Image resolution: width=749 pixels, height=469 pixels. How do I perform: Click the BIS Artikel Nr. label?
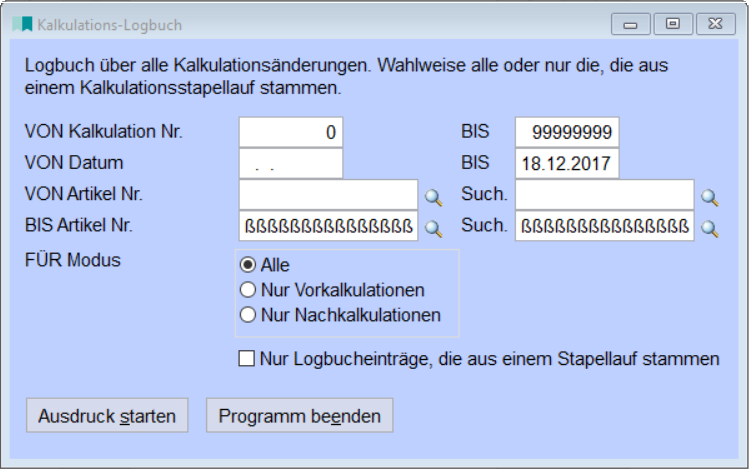78,225
